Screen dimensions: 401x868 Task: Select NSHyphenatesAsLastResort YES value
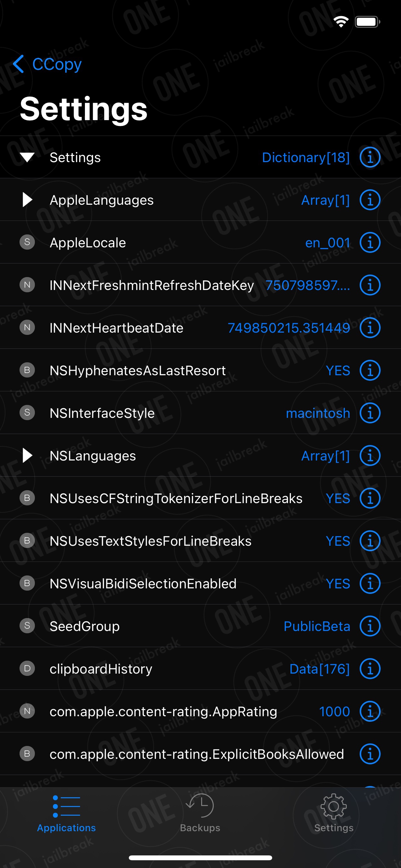tap(338, 370)
